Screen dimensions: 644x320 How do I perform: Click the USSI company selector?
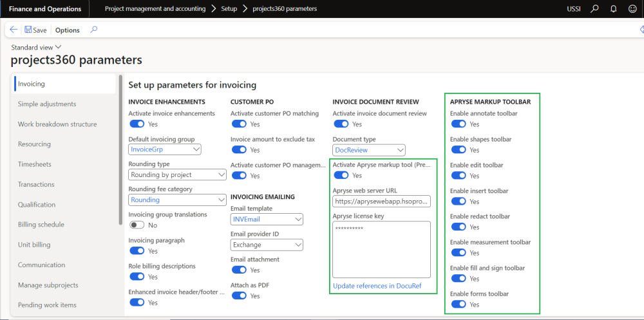(x=573, y=9)
